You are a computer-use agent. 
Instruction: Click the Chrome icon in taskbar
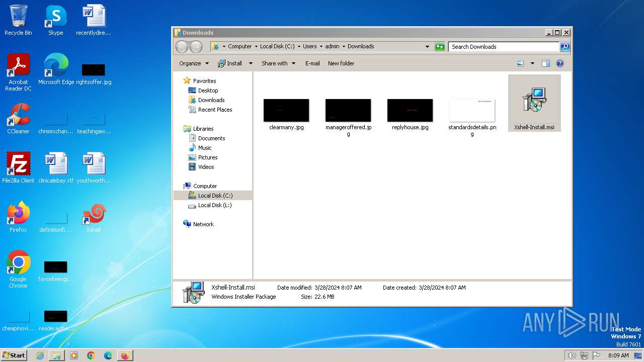(x=91, y=355)
